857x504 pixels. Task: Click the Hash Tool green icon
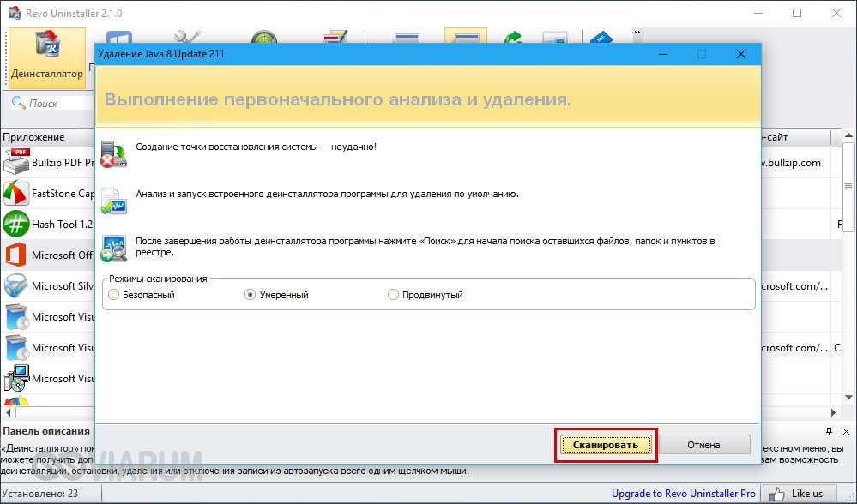click(x=16, y=225)
